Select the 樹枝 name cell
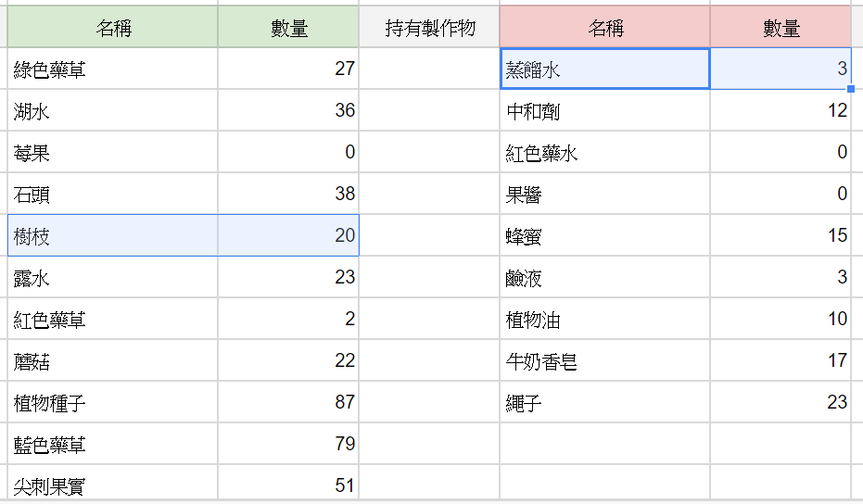The height and width of the screenshot is (504, 863). (112, 235)
